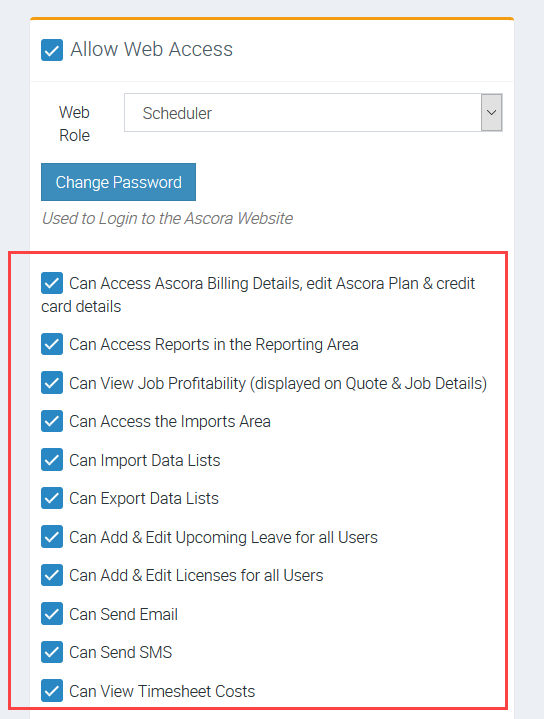Screen dimensions: 544x719
Task: Click the Web Role field label
Action: click(74, 124)
